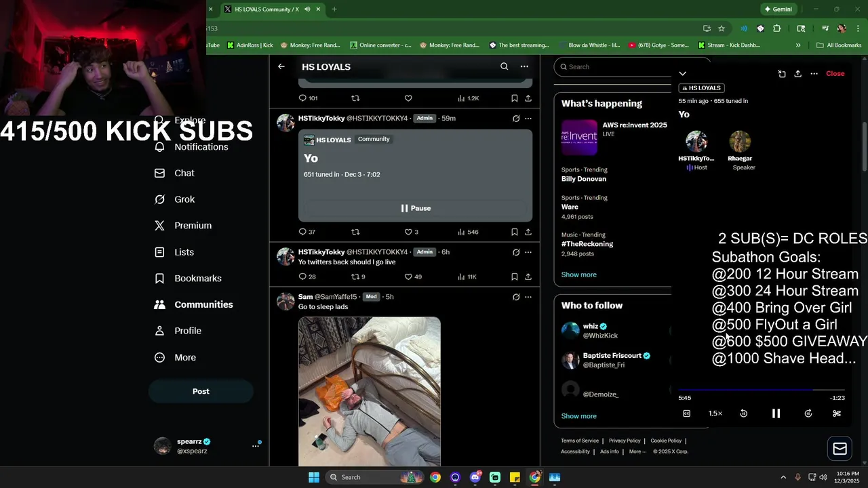
Task: Change the 1.5× playback speed
Action: [715, 413]
